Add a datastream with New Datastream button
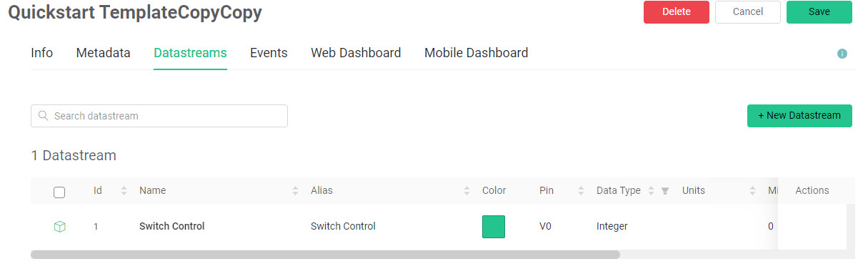 799,116
